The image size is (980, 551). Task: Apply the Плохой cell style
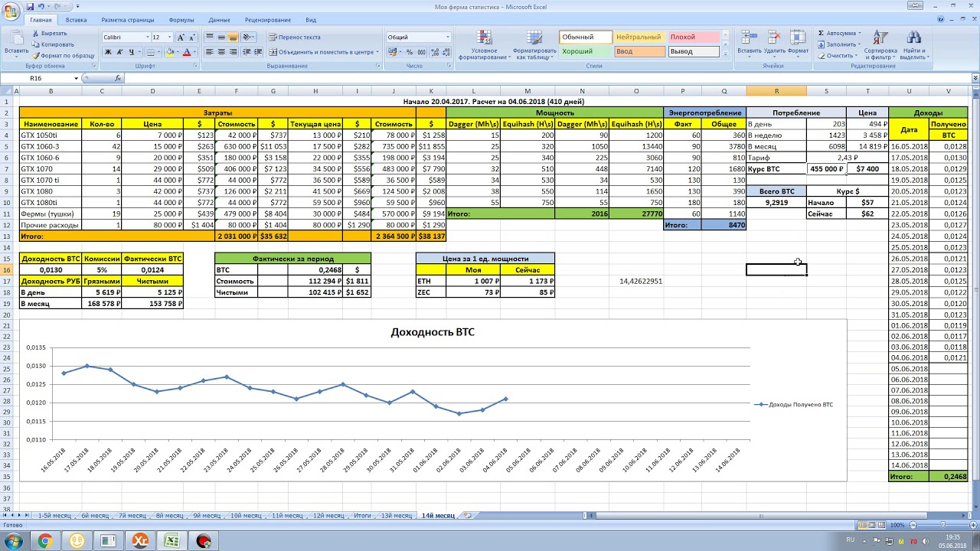pyautogui.click(x=694, y=37)
